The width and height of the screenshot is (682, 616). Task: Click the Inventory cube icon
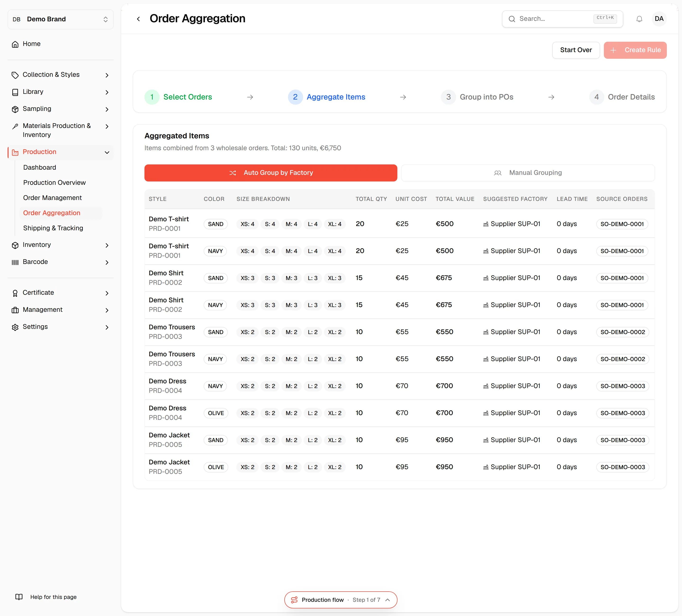15,245
